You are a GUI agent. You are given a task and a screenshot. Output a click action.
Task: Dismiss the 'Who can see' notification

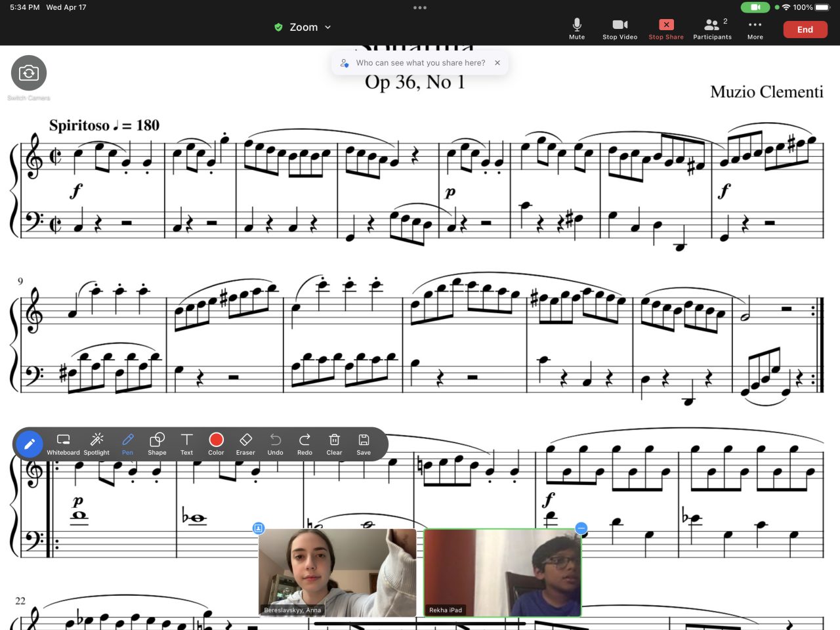497,63
